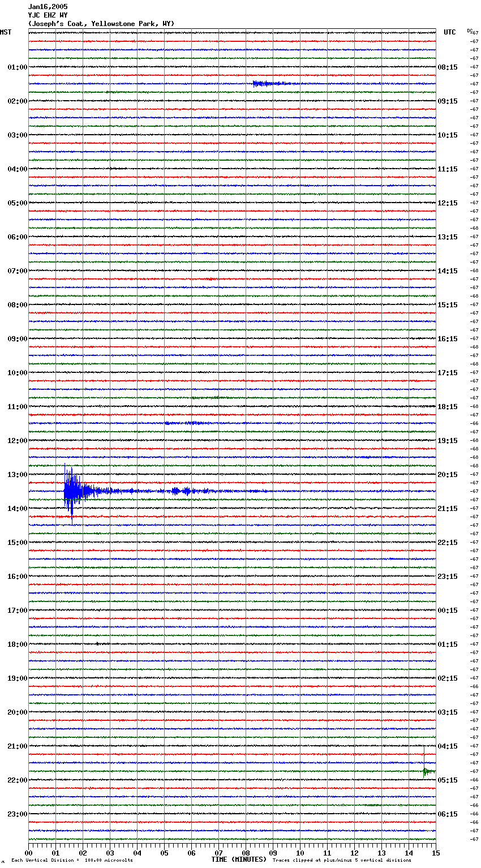This screenshot has width=481, height=868.
Task: Click minute 03 on the bottom axis
Action: [110, 853]
